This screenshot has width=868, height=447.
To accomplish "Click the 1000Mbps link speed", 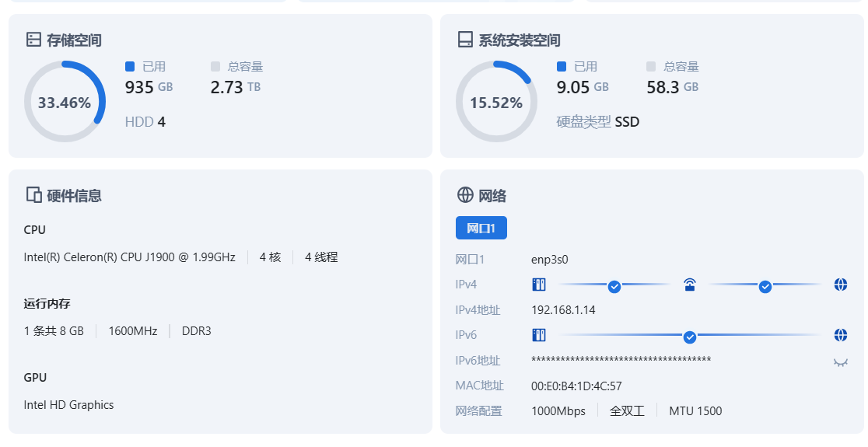I will (558, 411).
